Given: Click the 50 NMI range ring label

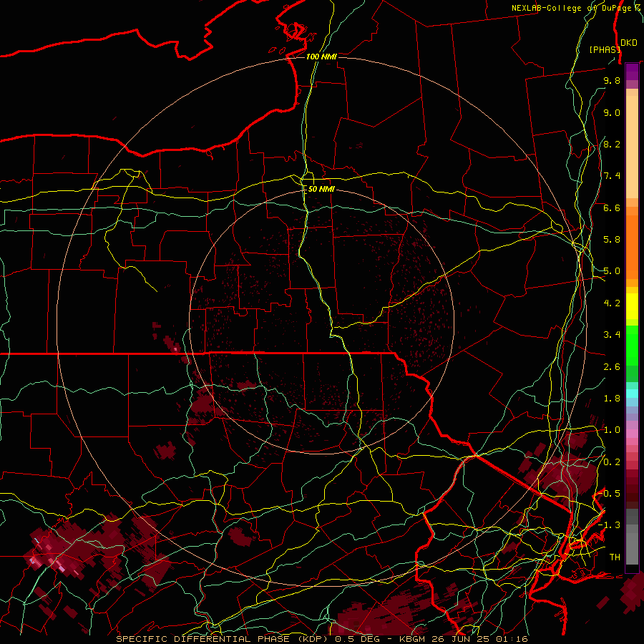Looking at the screenshot, I should (321, 189).
